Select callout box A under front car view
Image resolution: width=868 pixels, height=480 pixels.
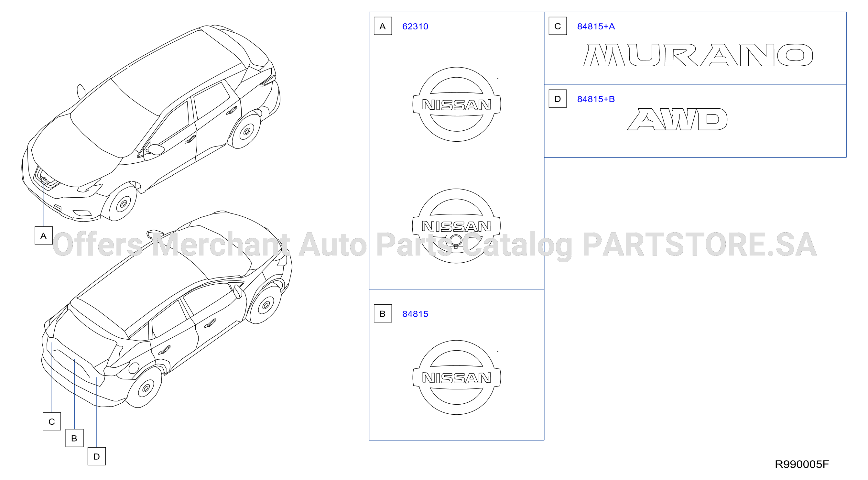[x=43, y=235]
